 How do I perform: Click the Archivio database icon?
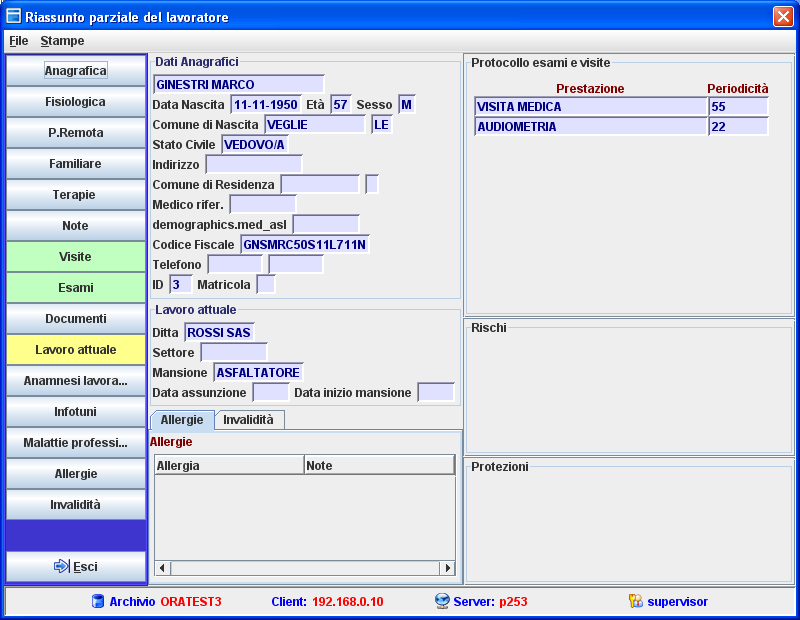98,601
